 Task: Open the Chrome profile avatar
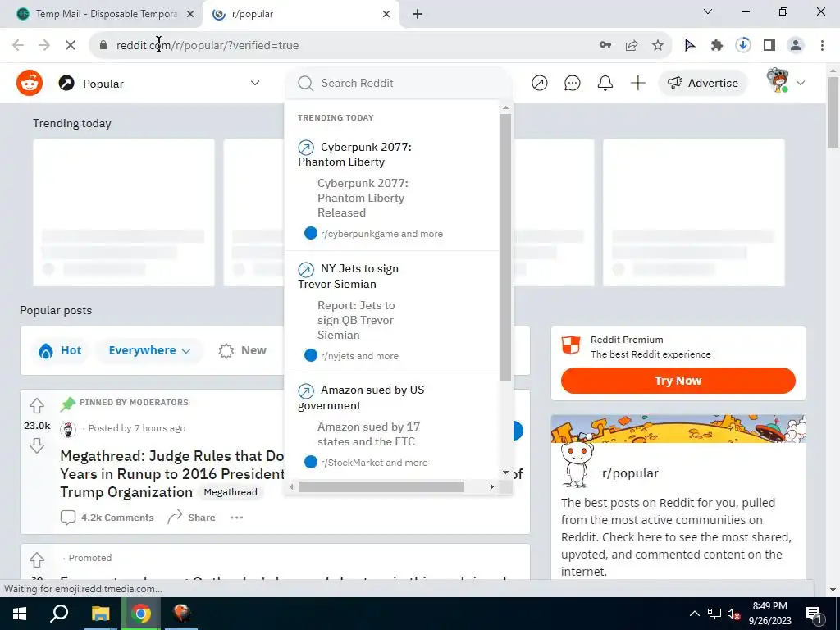(796, 45)
